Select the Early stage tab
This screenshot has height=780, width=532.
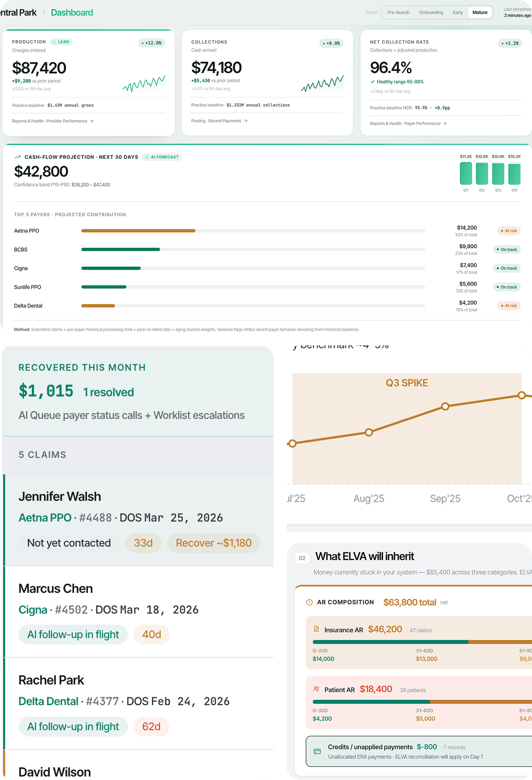click(x=458, y=12)
